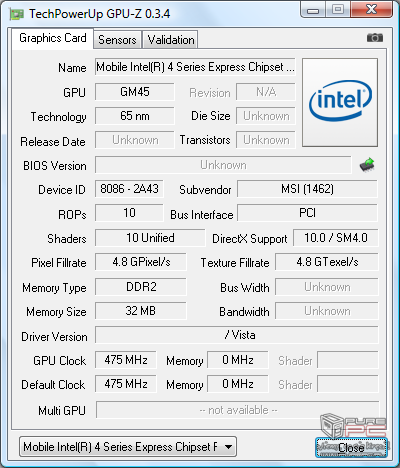This screenshot has width=400, height=468.
Task: Click the GPU field showing GM45
Action: click(x=135, y=92)
